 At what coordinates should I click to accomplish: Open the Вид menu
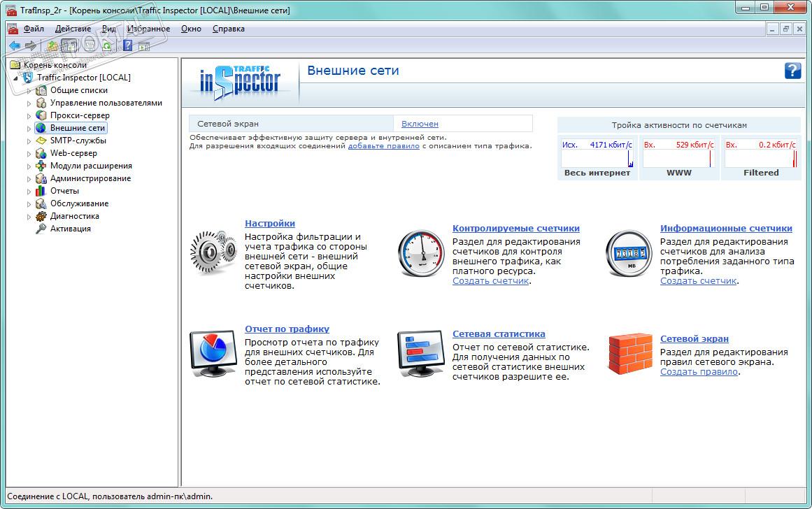tap(108, 29)
